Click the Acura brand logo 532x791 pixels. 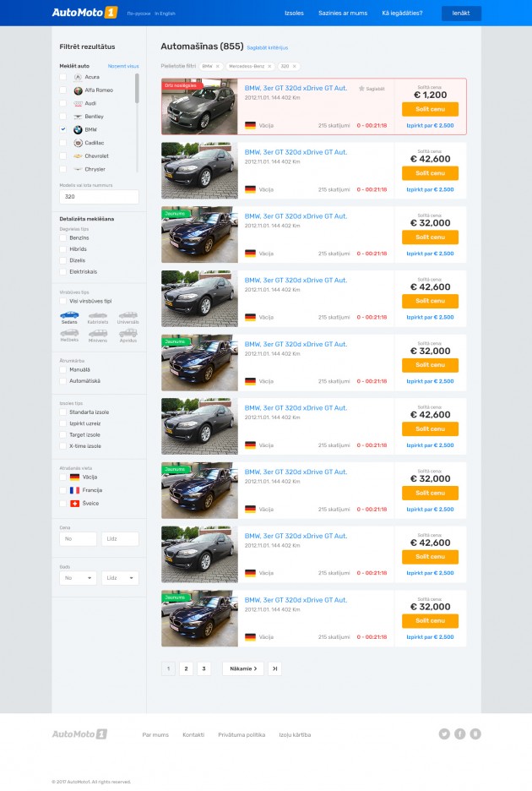point(78,77)
